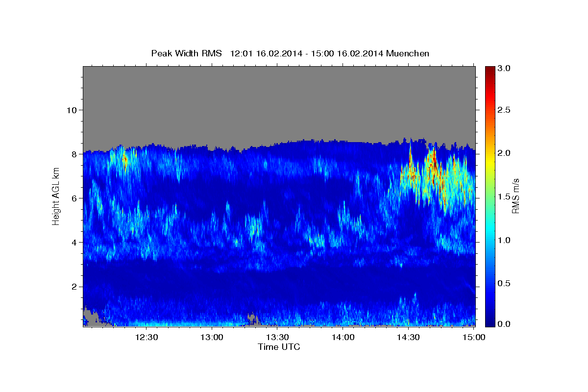588x392 pixels.
Task: Click the colorbar value 1.0
Action: click(504, 240)
